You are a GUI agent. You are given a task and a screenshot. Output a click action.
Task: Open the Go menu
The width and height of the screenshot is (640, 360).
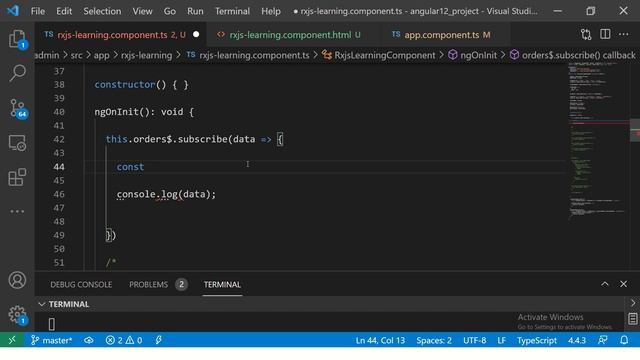click(170, 11)
